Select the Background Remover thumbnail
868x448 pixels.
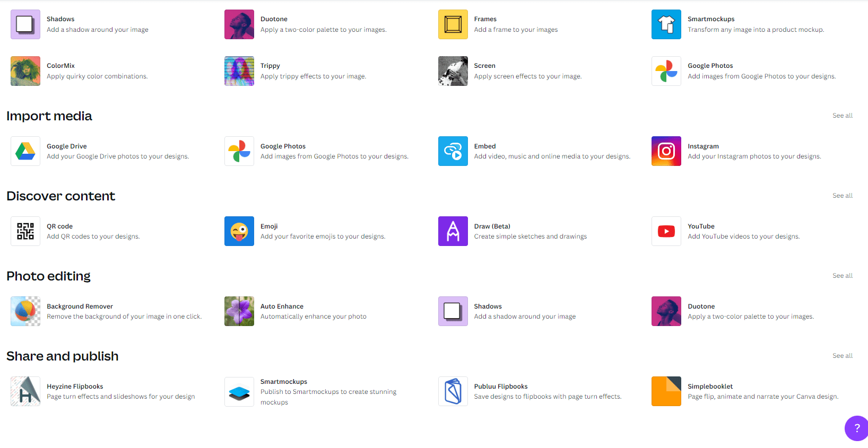25,311
